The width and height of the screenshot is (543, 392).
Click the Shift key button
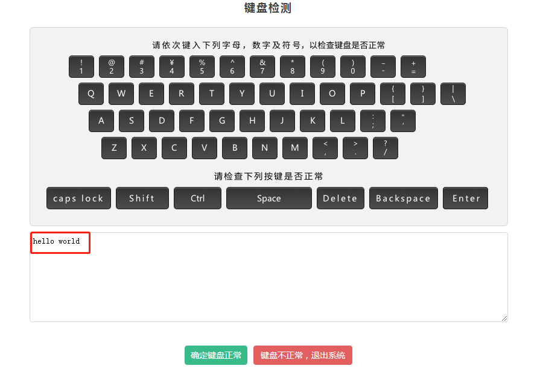[142, 198]
